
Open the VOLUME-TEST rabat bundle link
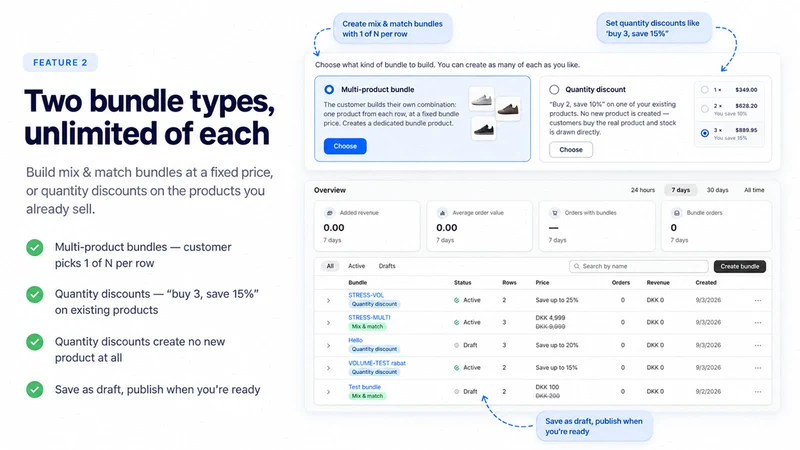(377, 363)
